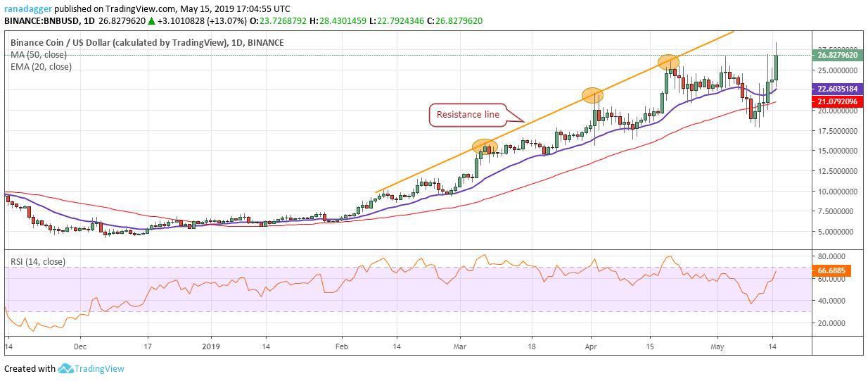This screenshot has width=868, height=381.
Task: Click the TradingView cloud logo icon
Action: pyautogui.click(x=66, y=368)
